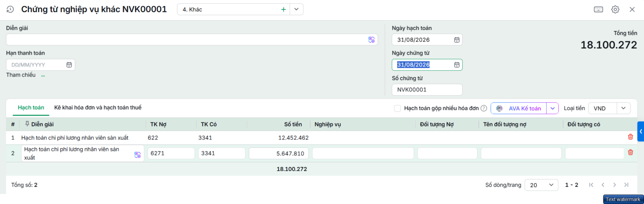Click the Ngày hạch toán date field
The width and height of the screenshot is (644, 204).
427,40
